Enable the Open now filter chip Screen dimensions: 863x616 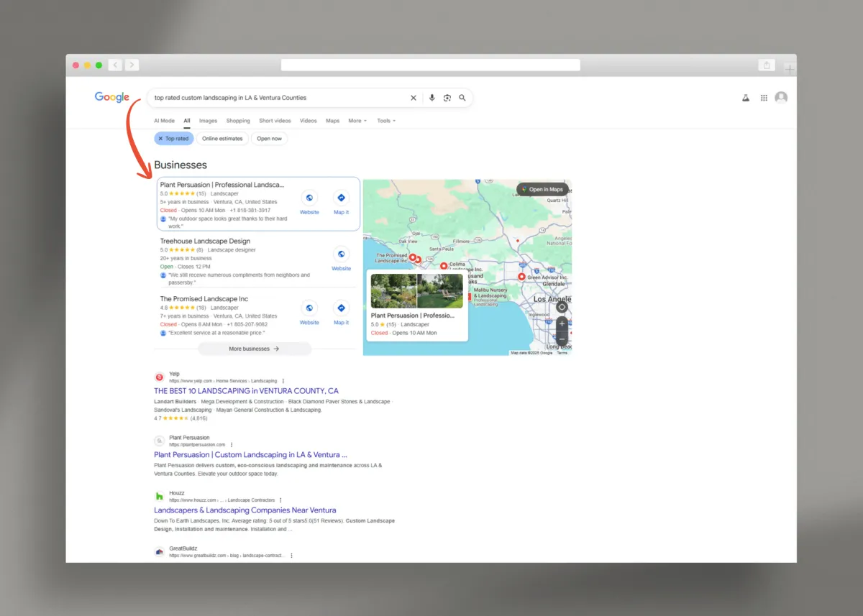[x=270, y=138]
